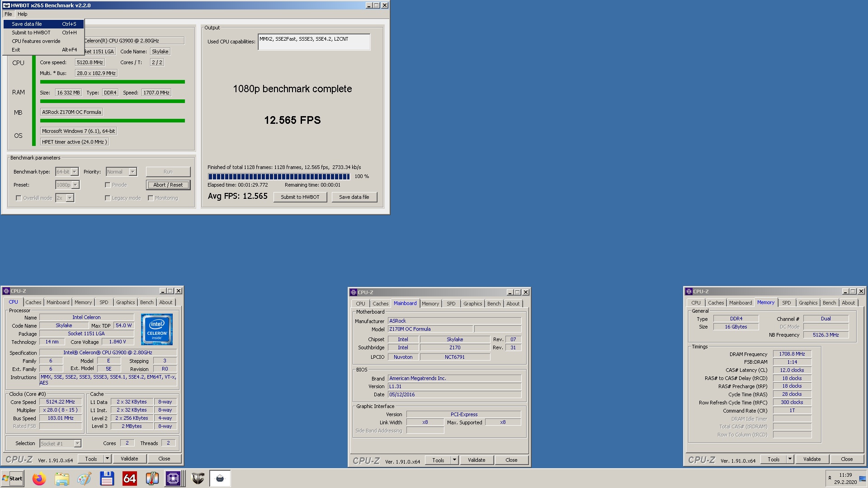Choose Save data file in File menu

pyautogui.click(x=44, y=24)
